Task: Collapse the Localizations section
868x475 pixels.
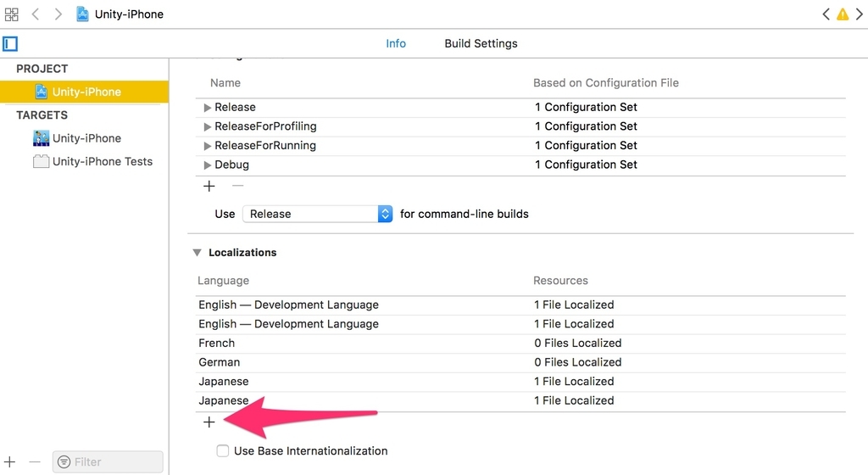Action: point(197,253)
